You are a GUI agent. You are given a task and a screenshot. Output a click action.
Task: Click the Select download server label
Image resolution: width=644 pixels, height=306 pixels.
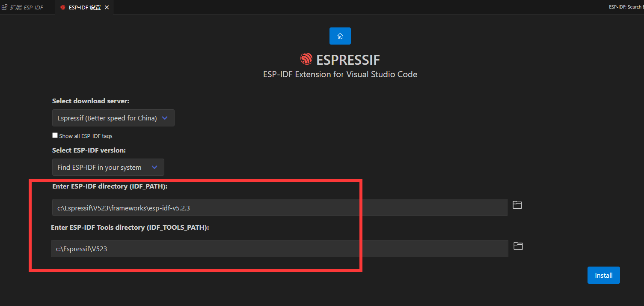point(90,101)
